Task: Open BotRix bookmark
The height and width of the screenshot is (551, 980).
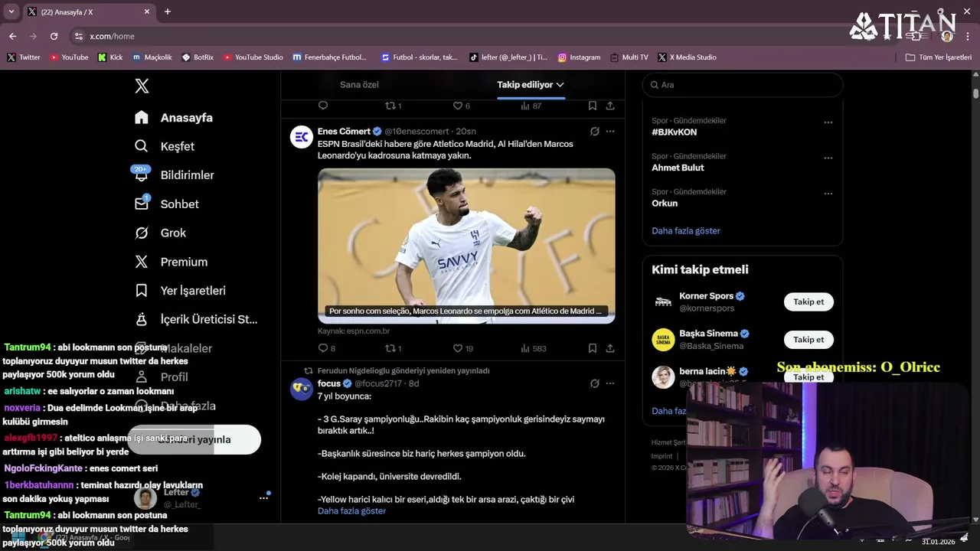Action: pos(198,57)
